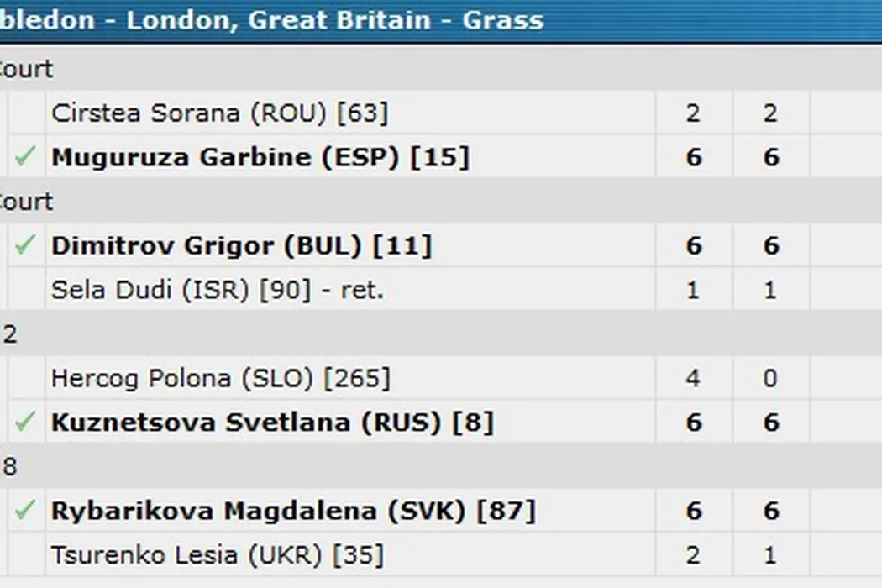The image size is (882, 588).
Task: Open Hercog Polona (SLO) player name
Action: [220, 378]
